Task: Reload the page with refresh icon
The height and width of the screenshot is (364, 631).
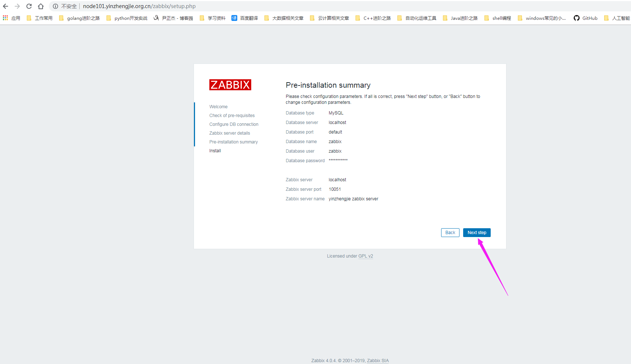Action: point(29,6)
